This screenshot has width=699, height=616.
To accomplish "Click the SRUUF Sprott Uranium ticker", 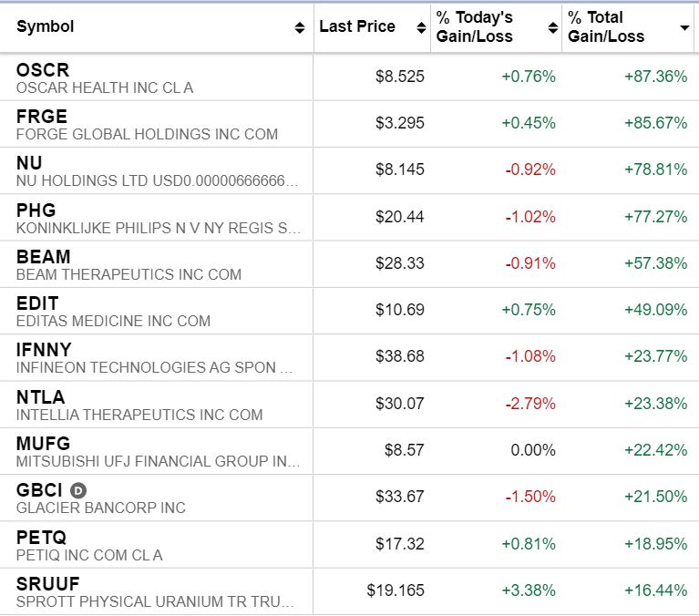I will (x=47, y=584).
